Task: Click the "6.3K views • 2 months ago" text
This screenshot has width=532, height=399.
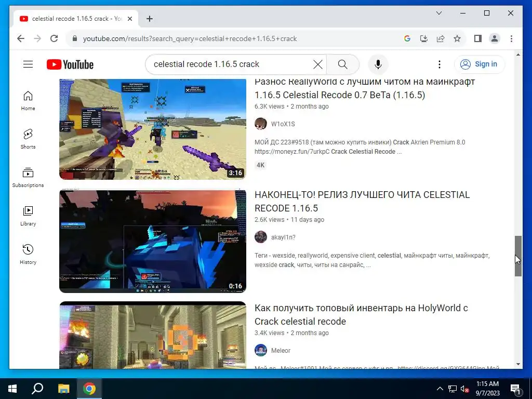Action: coord(292,106)
